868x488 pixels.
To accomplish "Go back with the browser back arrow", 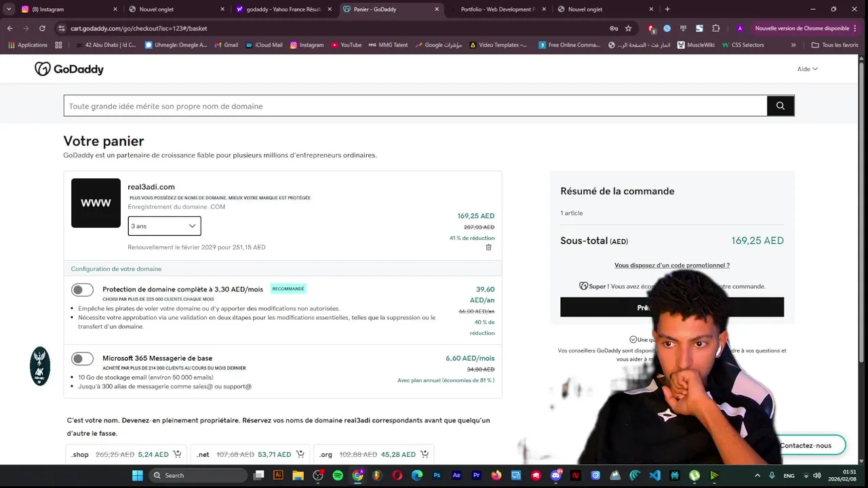I will coord(9,28).
